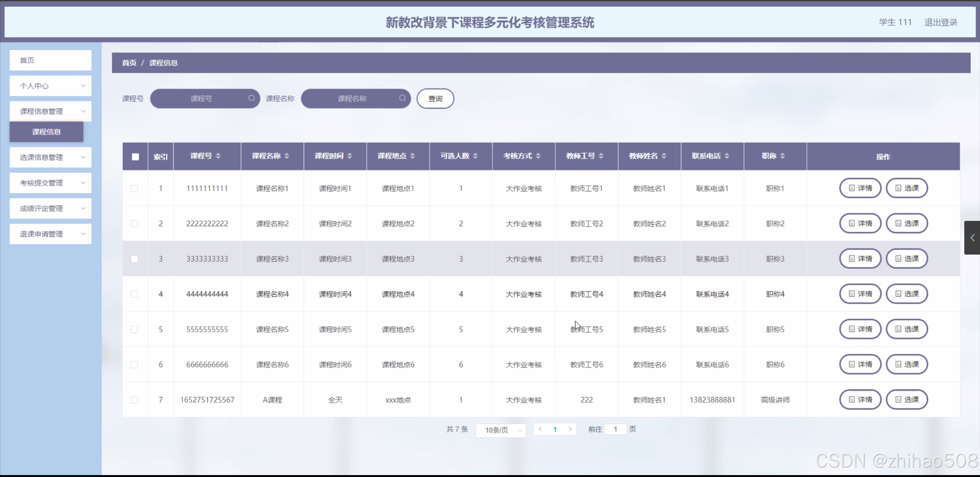
Task: Click 退出登录 link
Action: (941, 22)
